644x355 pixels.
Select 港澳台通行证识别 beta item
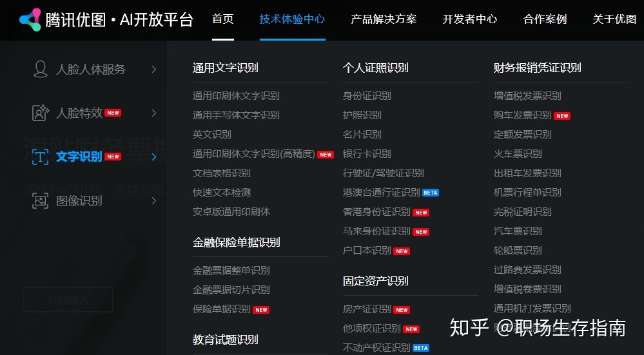pos(391,193)
